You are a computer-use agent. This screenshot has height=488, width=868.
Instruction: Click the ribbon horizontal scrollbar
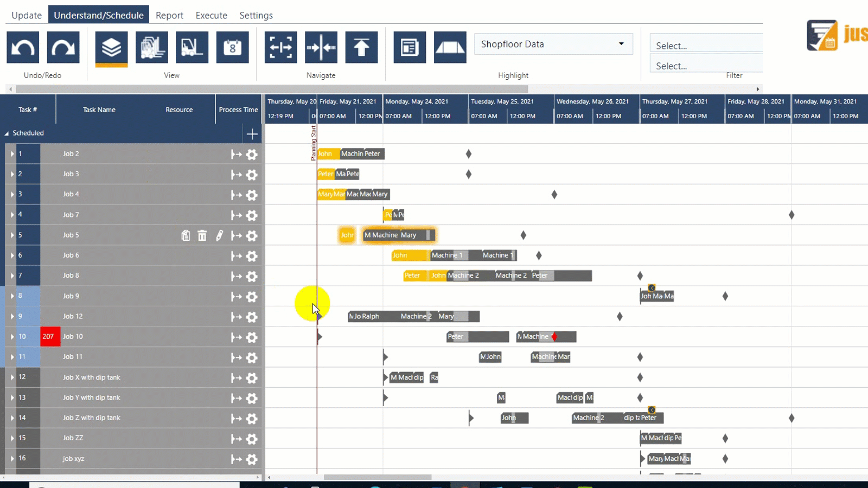[x=271, y=89]
